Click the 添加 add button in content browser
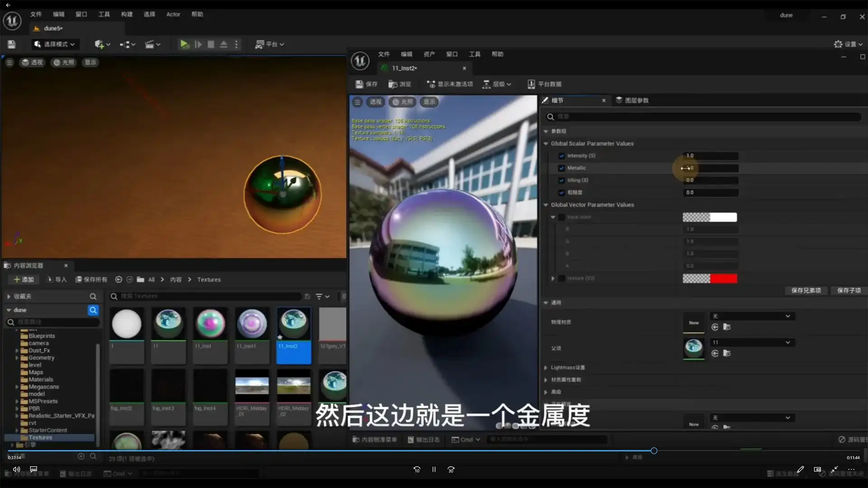 coord(24,280)
